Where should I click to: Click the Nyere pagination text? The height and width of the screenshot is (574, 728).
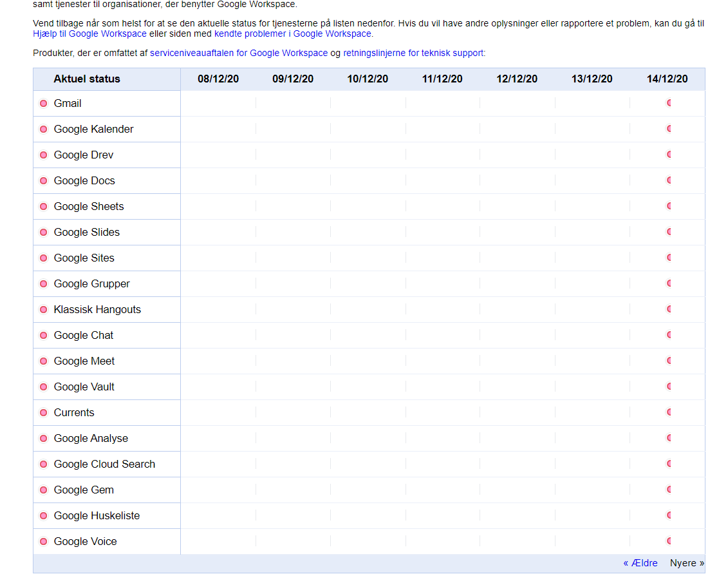(x=687, y=563)
